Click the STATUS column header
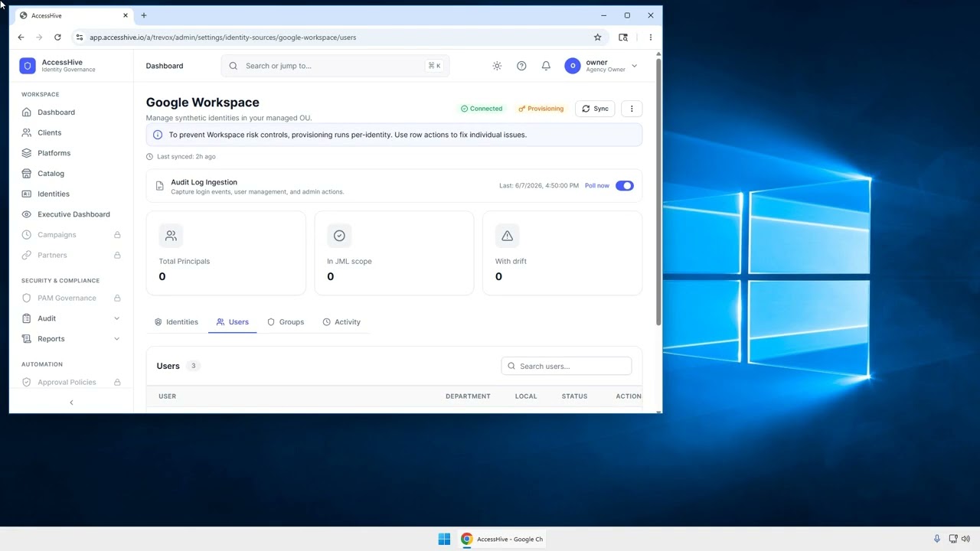 point(574,396)
